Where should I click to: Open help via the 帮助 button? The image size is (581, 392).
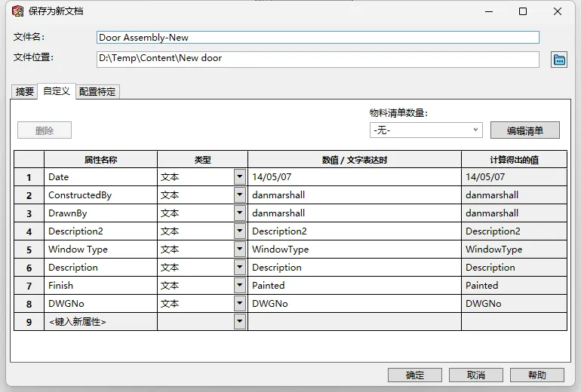point(537,375)
